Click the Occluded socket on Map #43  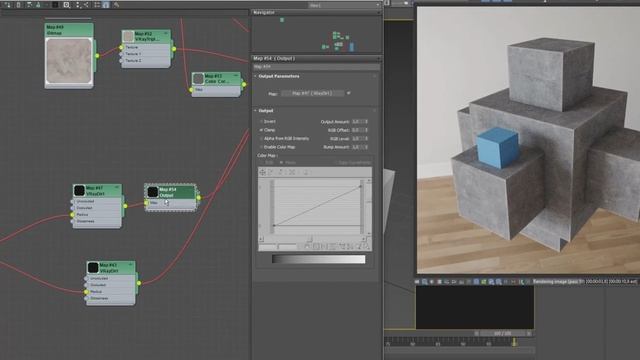(86, 285)
